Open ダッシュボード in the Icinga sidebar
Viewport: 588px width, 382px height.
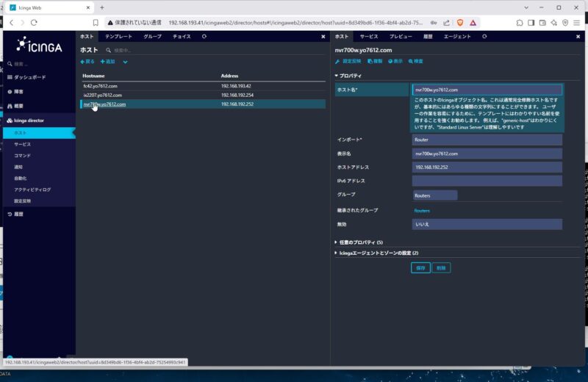pos(26,77)
